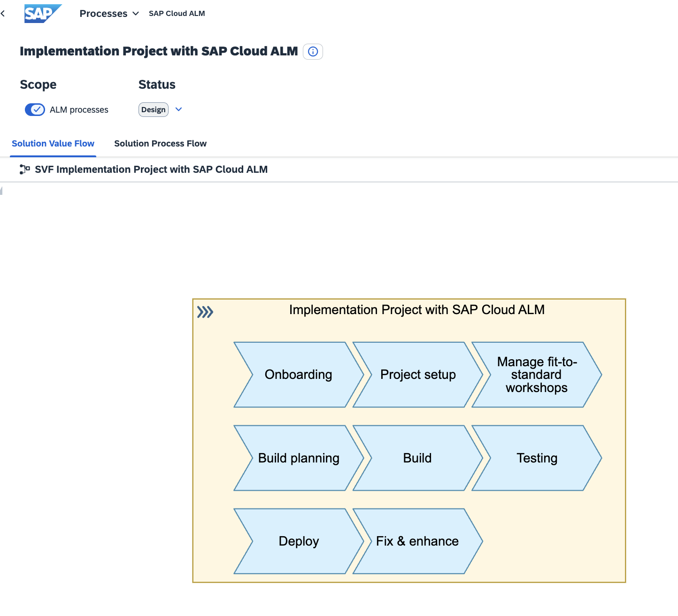Click the Build process chevron

tap(417, 458)
